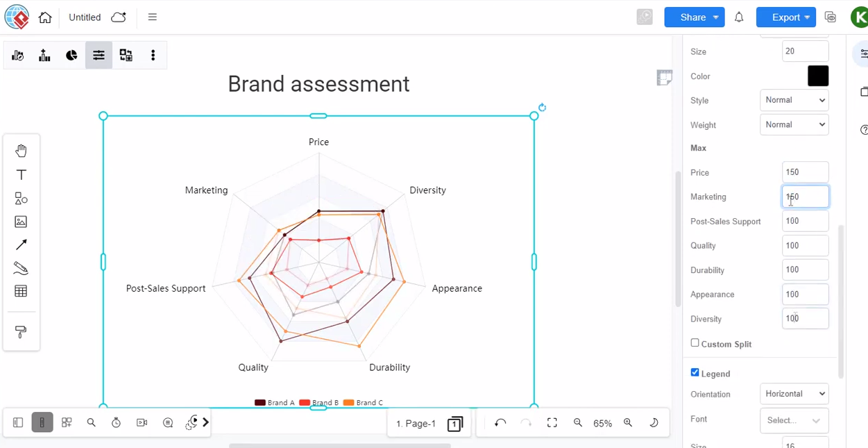The image size is (868, 448).
Task: Select the Hand pan tool
Action: [x=21, y=151]
